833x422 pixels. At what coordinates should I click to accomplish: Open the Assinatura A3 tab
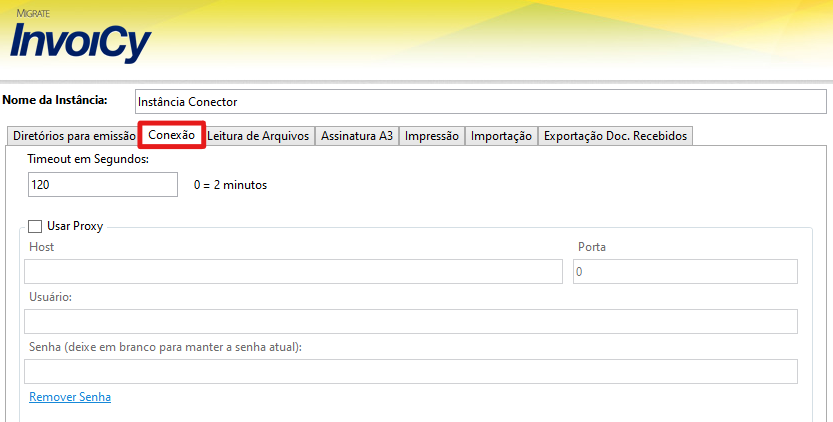[356, 136]
